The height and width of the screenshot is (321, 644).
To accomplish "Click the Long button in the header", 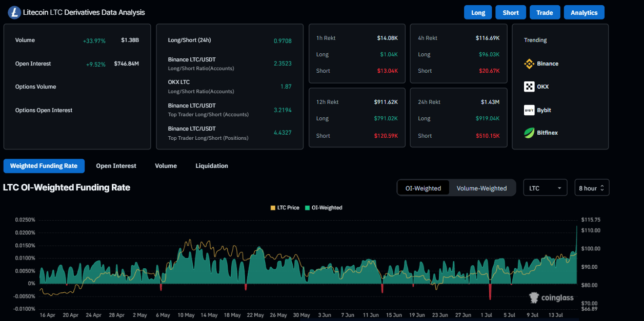I will pyautogui.click(x=477, y=12).
